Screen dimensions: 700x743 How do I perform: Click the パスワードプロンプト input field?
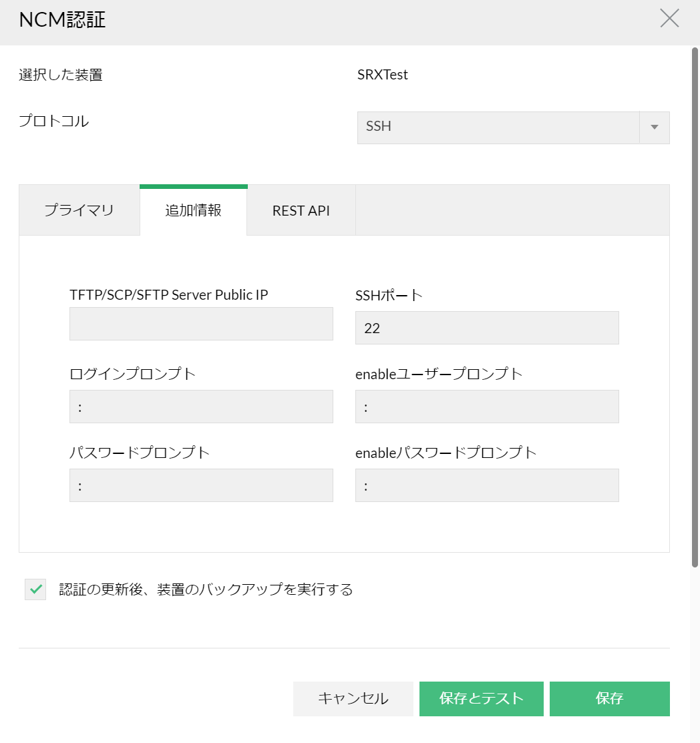click(x=201, y=485)
